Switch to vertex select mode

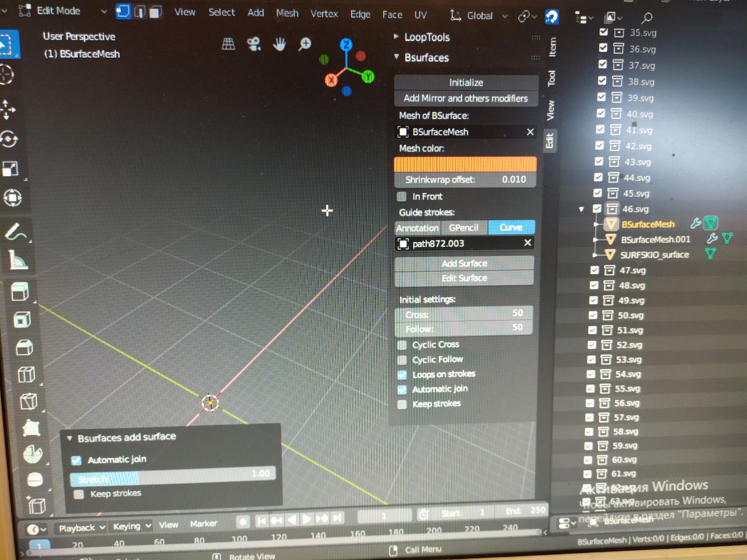(123, 12)
